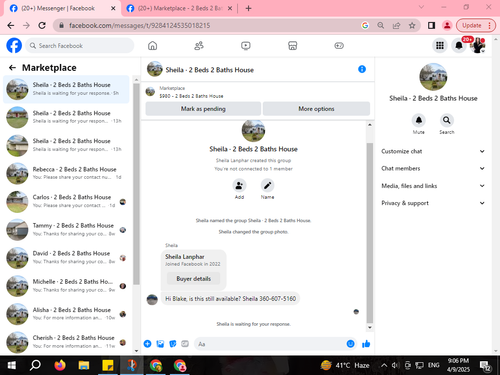Open a new Chrome tab
500x375 pixels.
point(248,8)
